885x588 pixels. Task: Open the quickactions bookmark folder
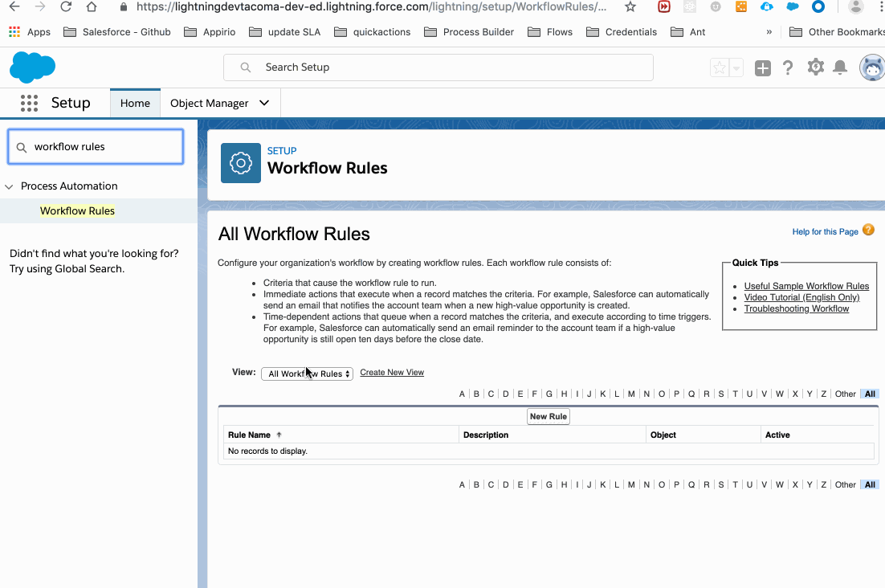pyautogui.click(x=373, y=32)
